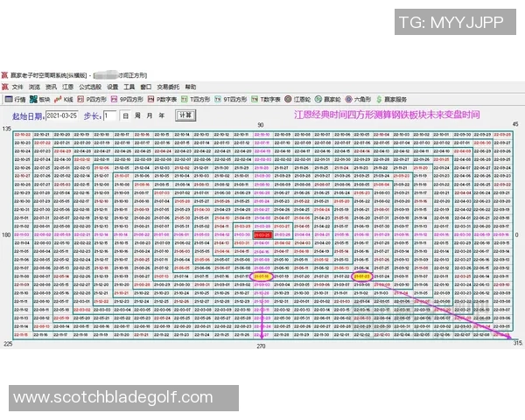Select 日 as step unit
Screen dimensions: 525x420
126,115
